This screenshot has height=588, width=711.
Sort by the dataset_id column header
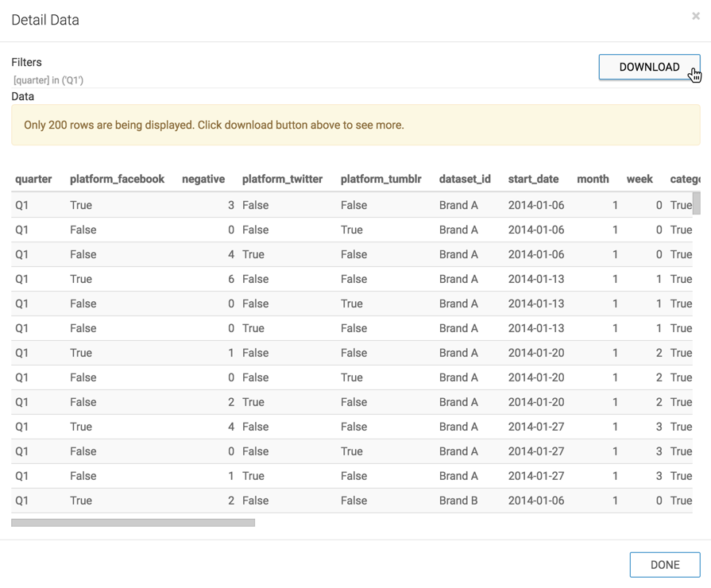[x=465, y=179]
